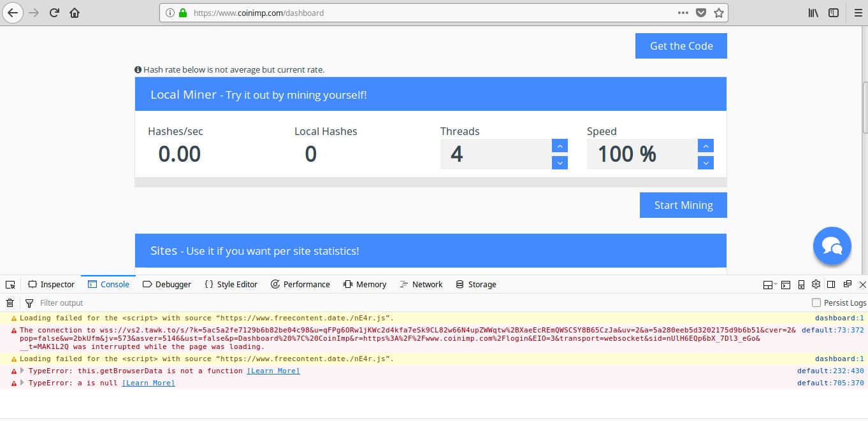This screenshot has width=868, height=421.
Task: Open developer tools settings gear
Action: (816, 285)
